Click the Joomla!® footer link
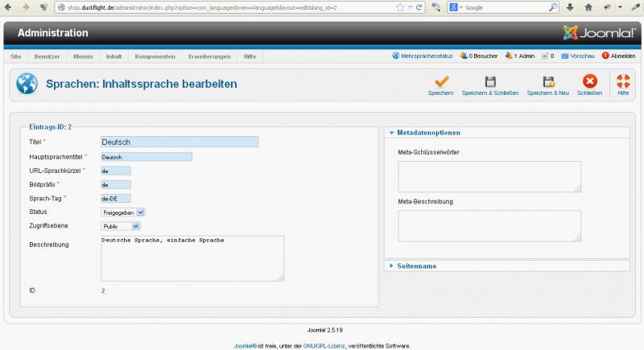The width and height of the screenshot is (644, 350). [x=245, y=345]
